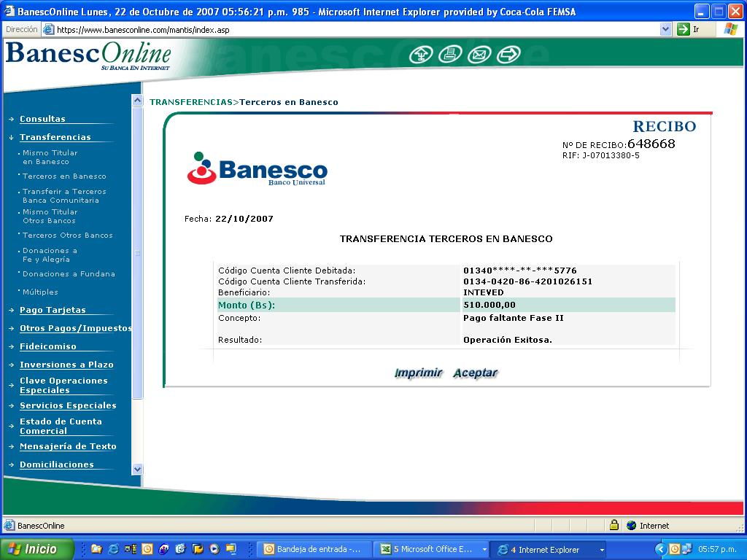The image size is (747, 560).
Task: Click the printer icon in BanescOnline header
Action: (x=449, y=54)
